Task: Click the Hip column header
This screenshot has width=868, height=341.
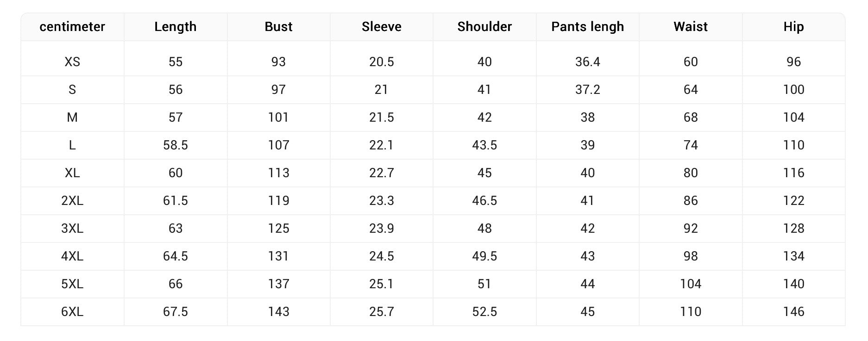Action: point(793,27)
